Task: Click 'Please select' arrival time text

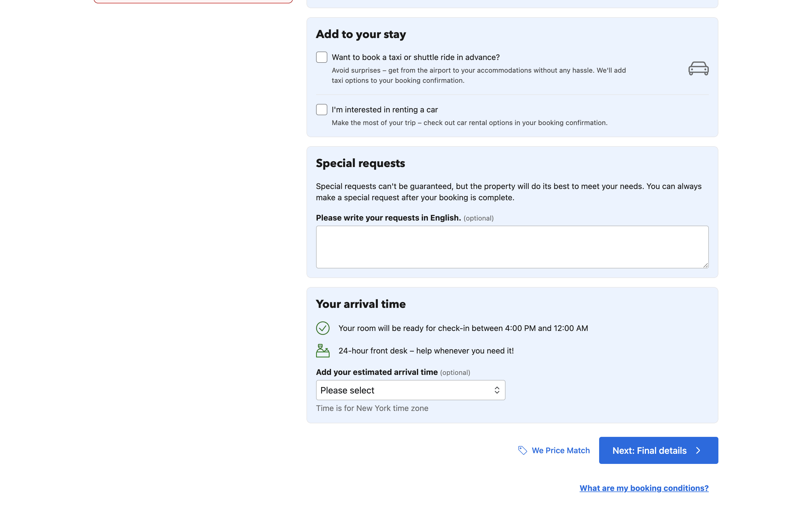Action: click(347, 390)
